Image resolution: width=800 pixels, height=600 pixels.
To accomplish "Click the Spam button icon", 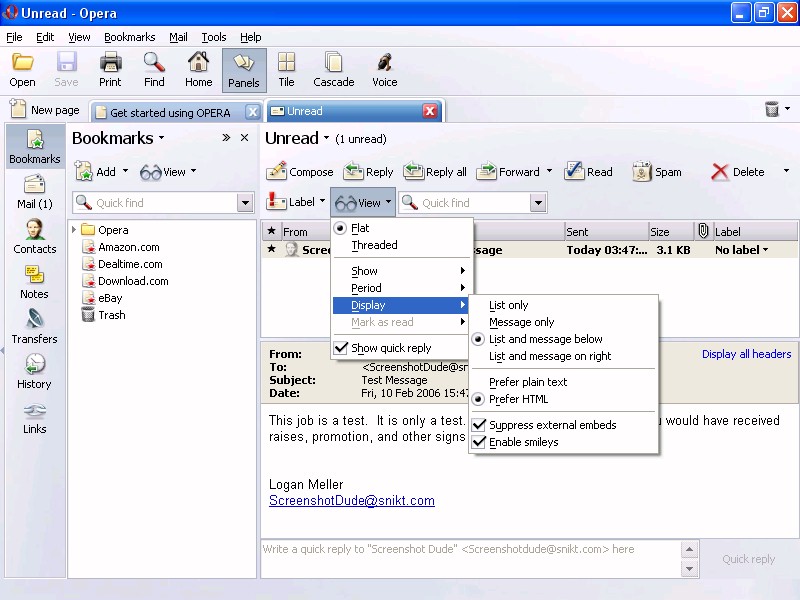I will click(x=642, y=172).
